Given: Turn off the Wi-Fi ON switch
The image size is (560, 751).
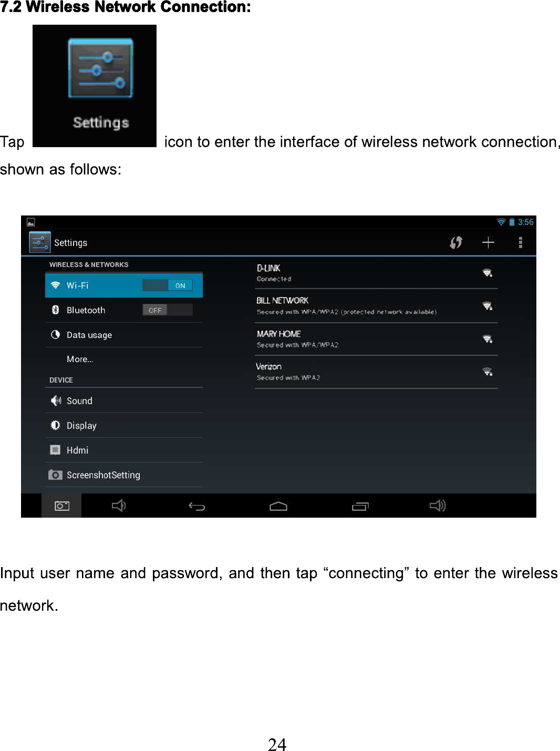Looking at the screenshot, I should click(x=168, y=285).
